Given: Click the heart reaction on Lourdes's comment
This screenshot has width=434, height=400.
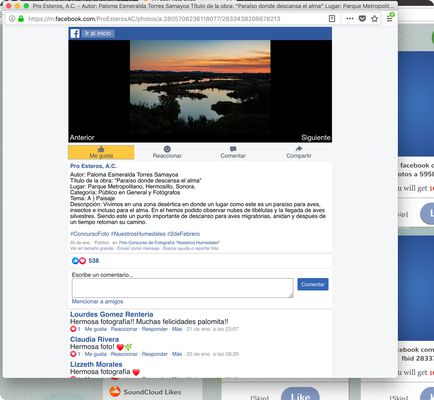Looking at the screenshot, I should (x=73, y=329).
